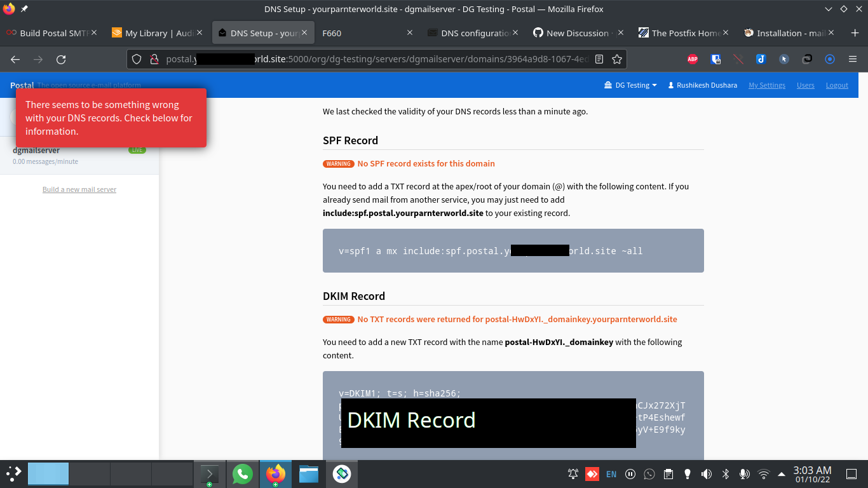This screenshot has width=868, height=488.
Task: Switch keyboard layout EN indicator
Action: (611, 474)
